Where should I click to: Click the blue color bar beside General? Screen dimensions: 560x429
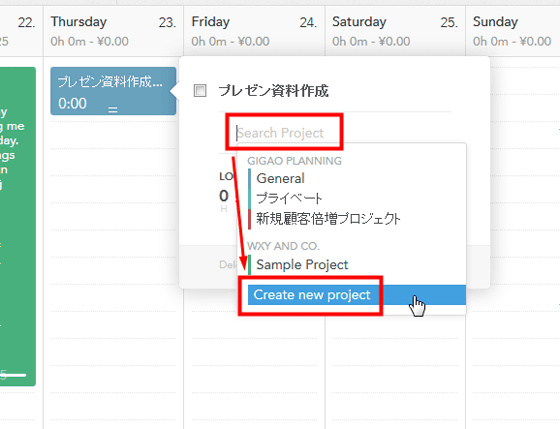tap(249, 179)
